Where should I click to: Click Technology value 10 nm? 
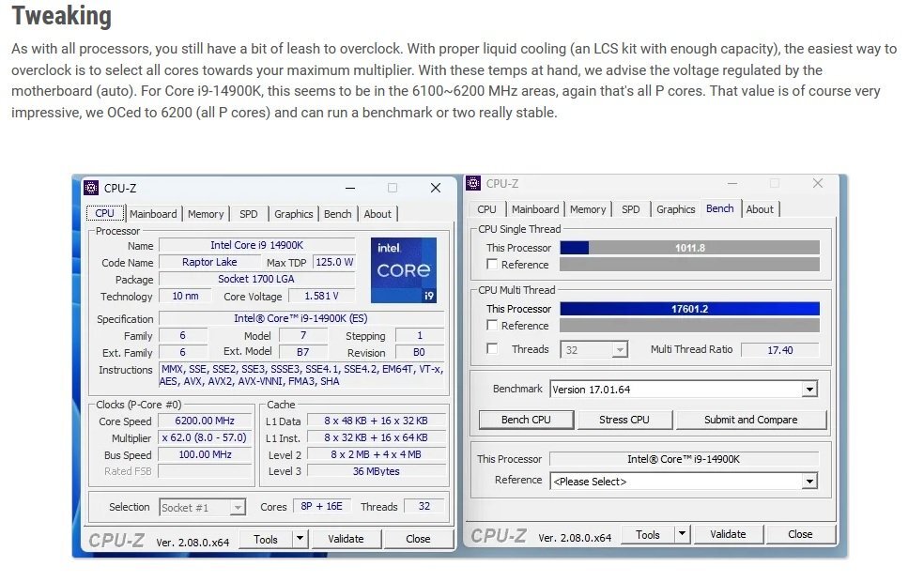point(185,296)
